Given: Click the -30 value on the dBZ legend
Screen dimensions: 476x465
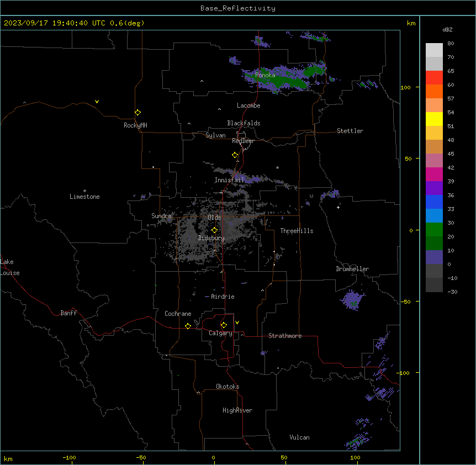Looking at the screenshot, I should 452,292.
